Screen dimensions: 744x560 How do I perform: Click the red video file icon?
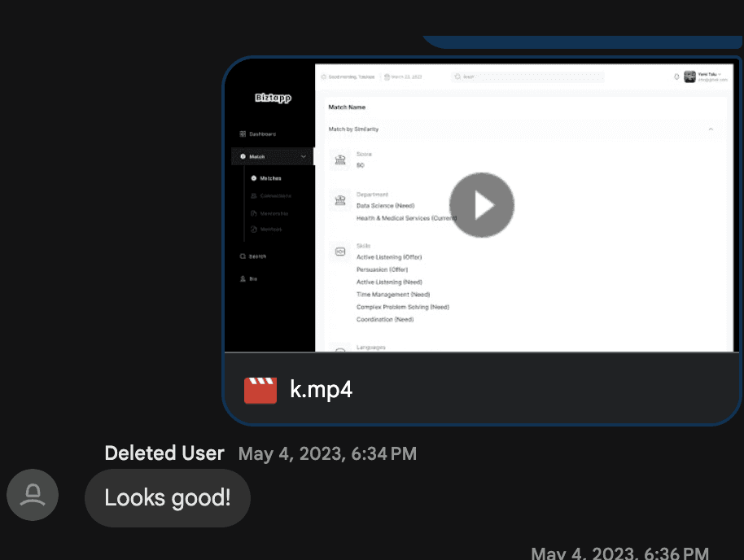pyautogui.click(x=260, y=390)
